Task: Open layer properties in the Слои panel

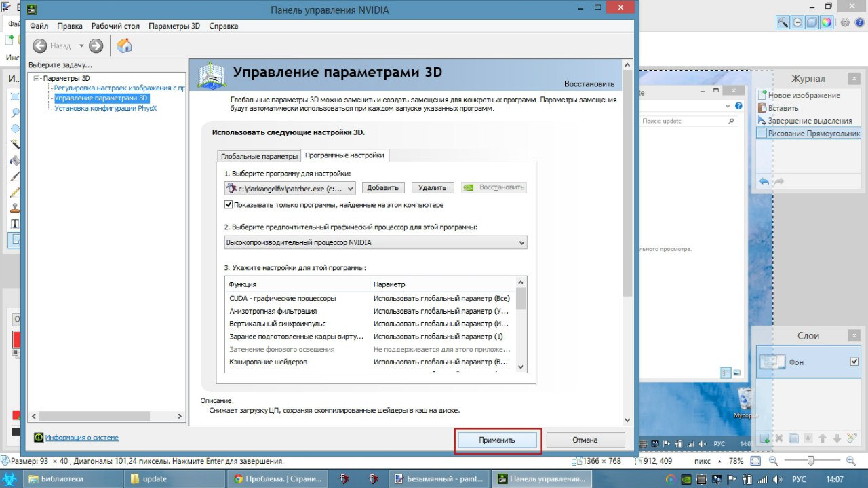Action: pos(852,438)
